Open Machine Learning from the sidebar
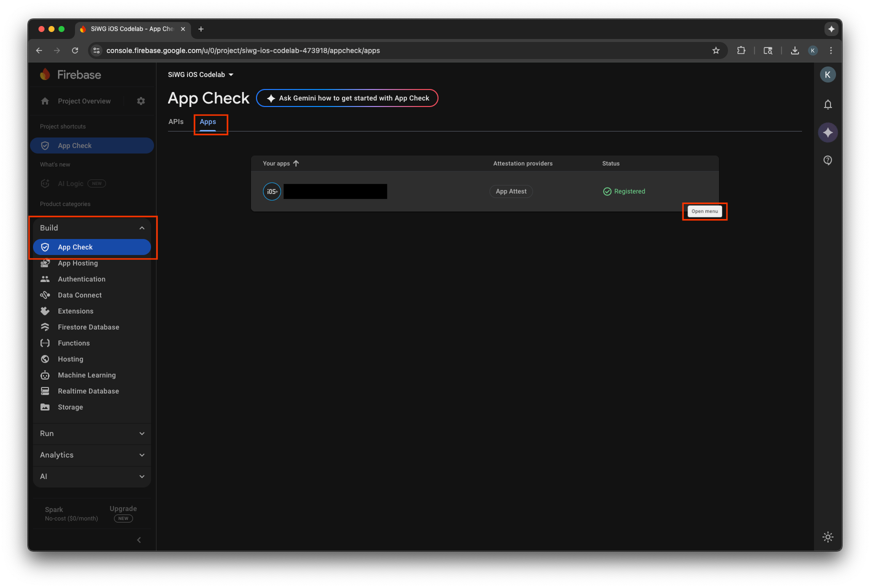This screenshot has width=870, height=588. click(x=86, y=375)
